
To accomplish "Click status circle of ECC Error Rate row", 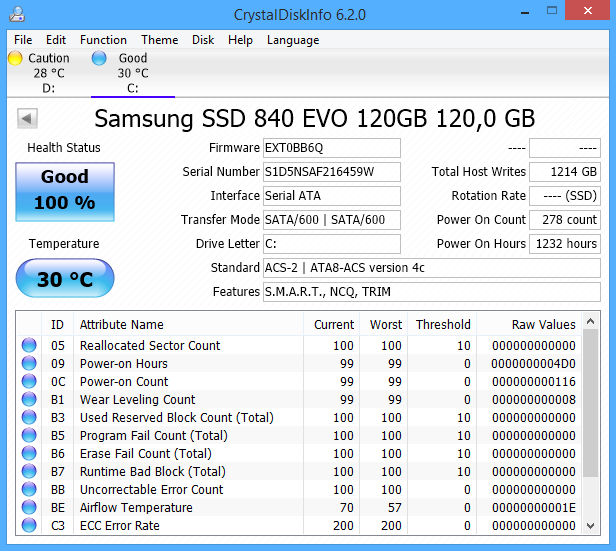I will [x=29, y=525].
